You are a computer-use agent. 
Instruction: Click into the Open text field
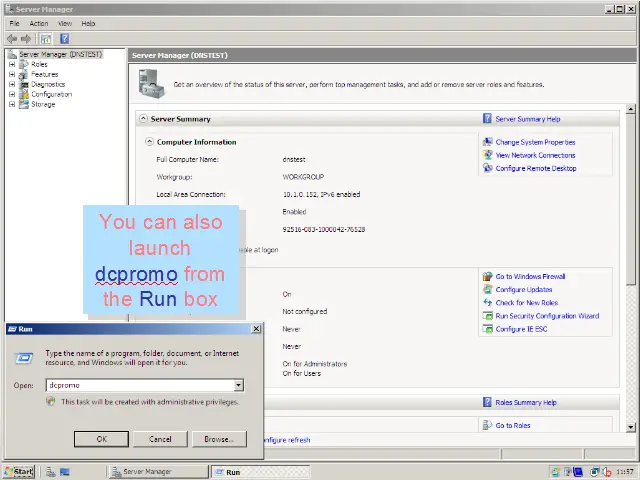click(x=140, y=385)
